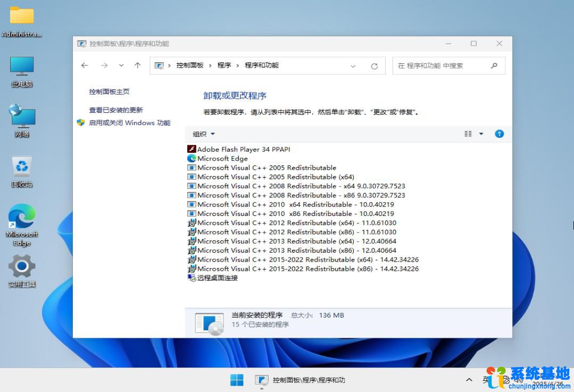Click the Edge icon in the programs list

pos(192,159)
